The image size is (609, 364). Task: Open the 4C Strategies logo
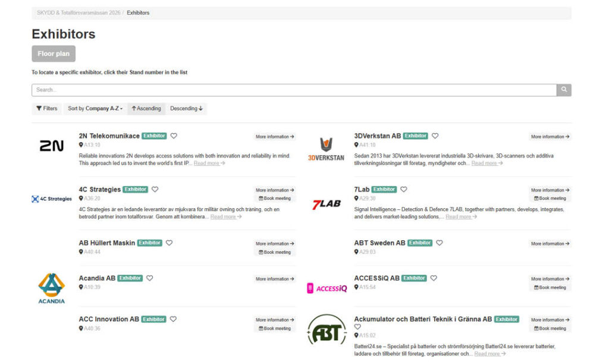coord(52,199)
